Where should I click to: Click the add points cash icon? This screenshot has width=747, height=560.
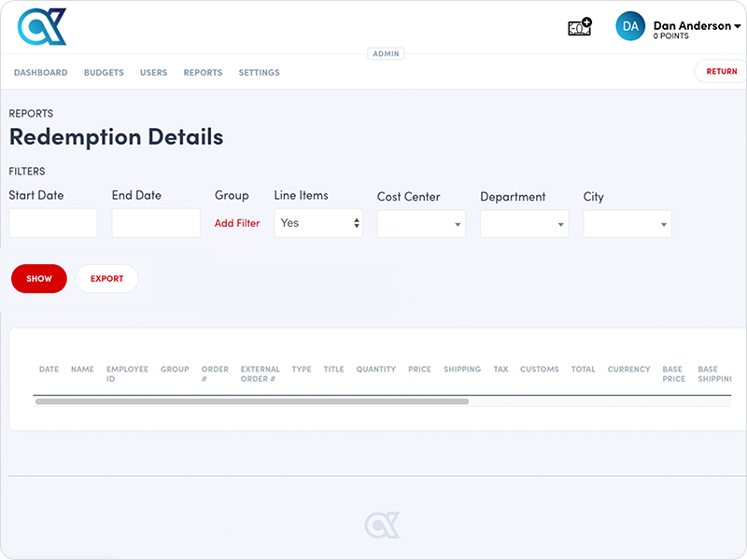(x=580, y=27)
